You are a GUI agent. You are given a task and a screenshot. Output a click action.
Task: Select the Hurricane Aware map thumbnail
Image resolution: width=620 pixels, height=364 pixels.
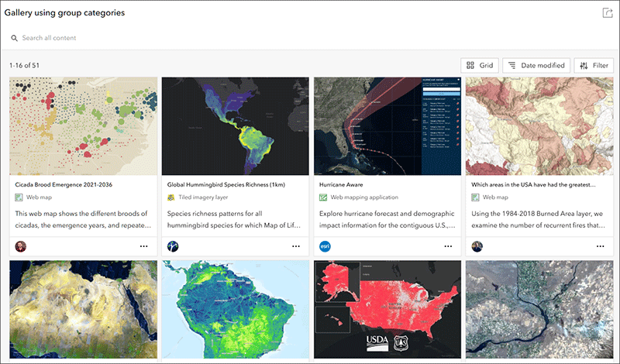(387, 126)
